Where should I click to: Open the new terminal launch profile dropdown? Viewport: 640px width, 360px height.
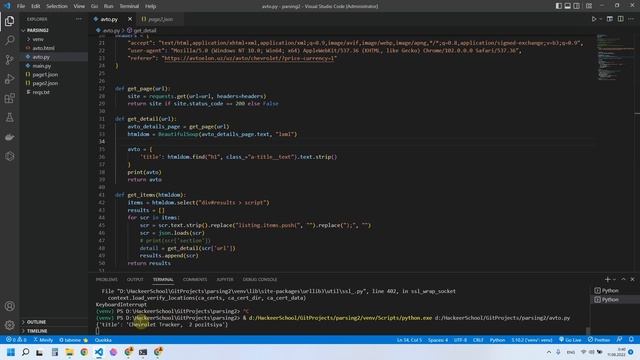tap(614, 280)
